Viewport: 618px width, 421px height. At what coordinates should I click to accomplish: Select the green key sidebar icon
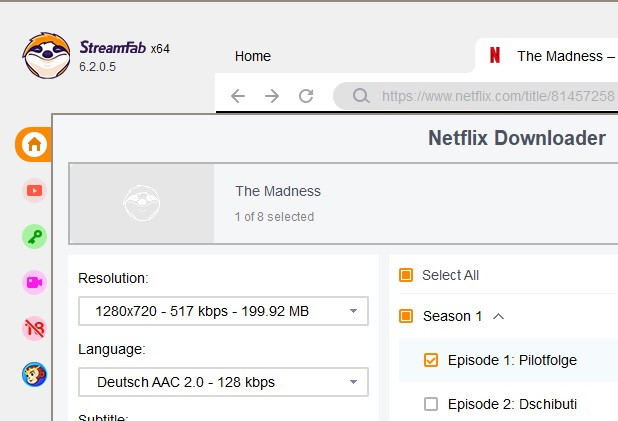point(34,236)
